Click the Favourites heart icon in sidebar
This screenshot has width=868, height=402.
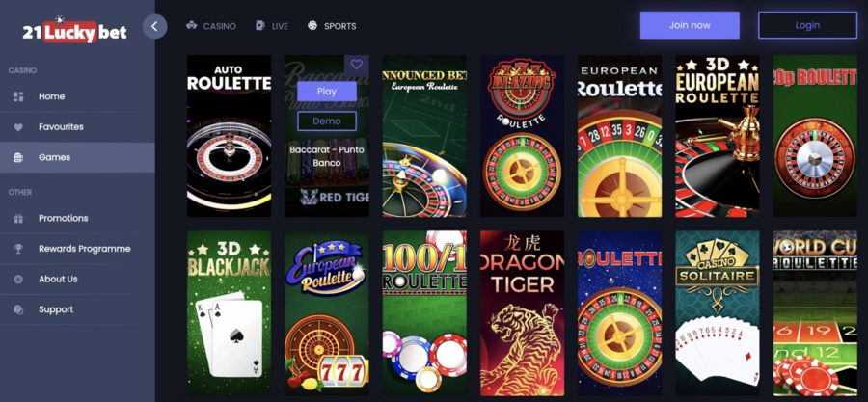click(x=18, y=127)
